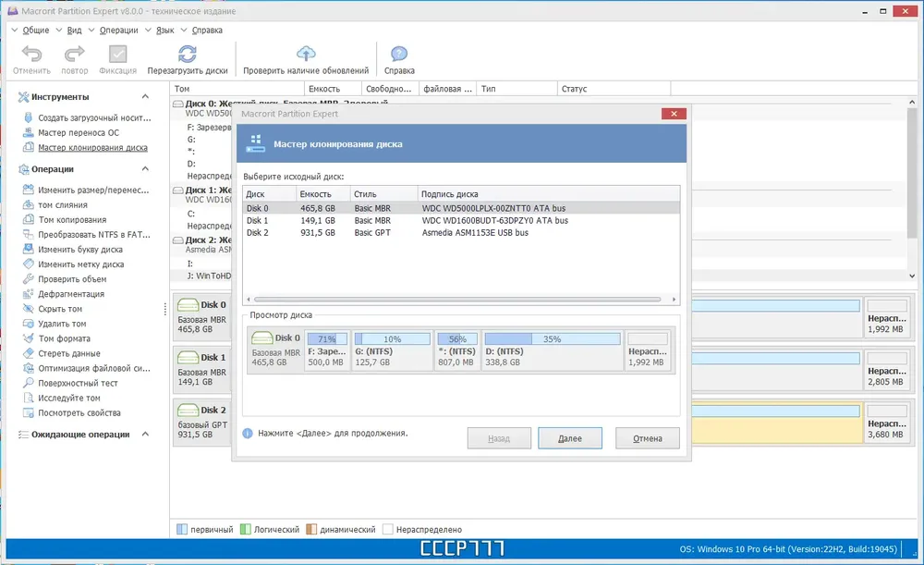Click the Проверить наличие обновлений cloud icon

(306, 54)
